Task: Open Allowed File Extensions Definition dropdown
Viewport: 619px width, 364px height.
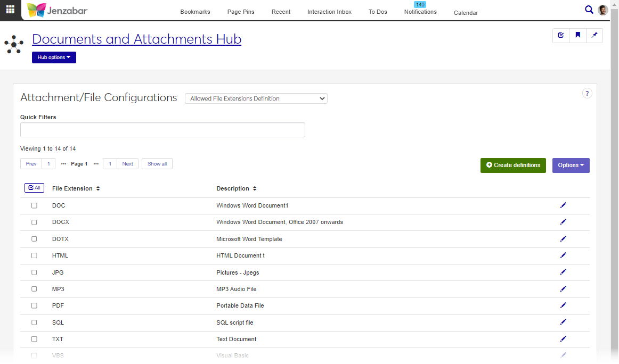Action: click(x=256, y=98)
